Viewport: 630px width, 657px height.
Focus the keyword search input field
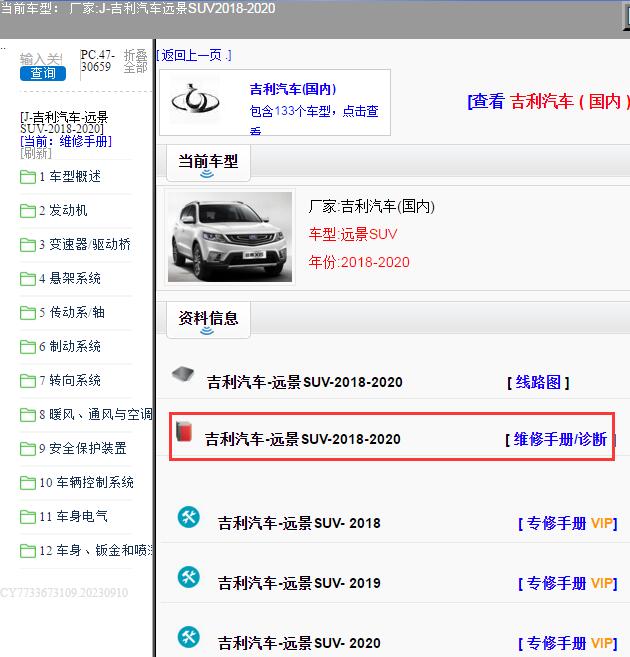click(41, 59)
